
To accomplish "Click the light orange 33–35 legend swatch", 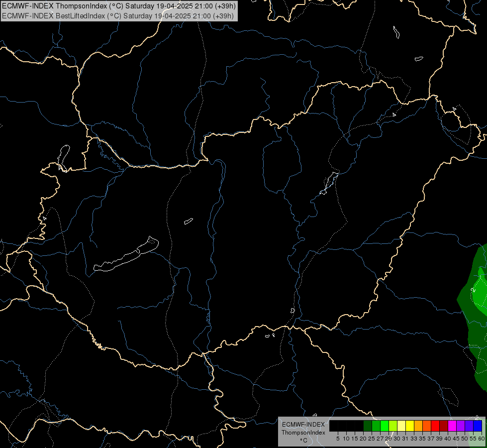I will click(x=418, y=426).
